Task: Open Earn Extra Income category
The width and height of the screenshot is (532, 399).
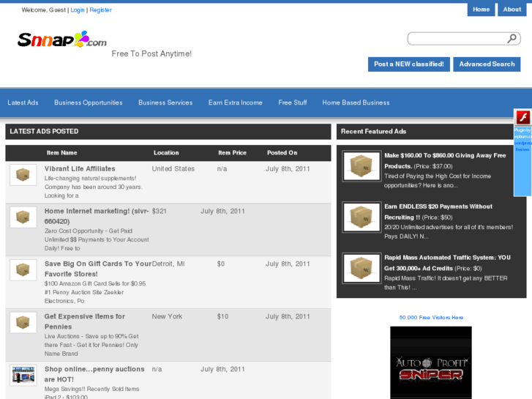Action: [235, 102]
